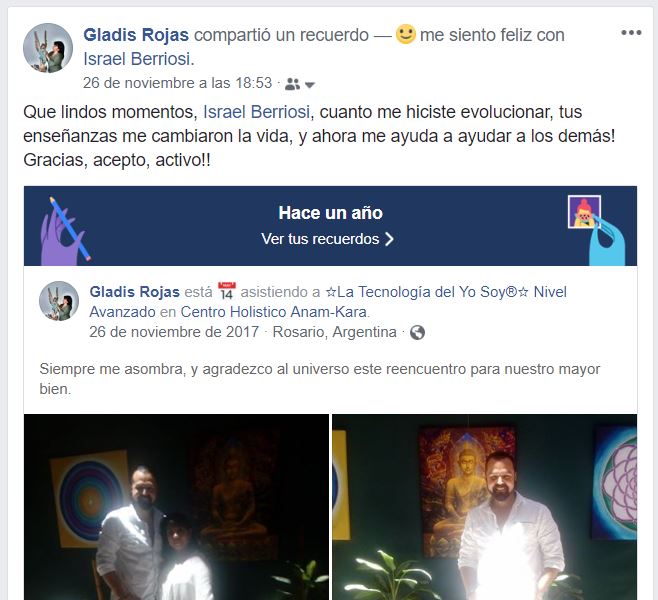Click the happy feeling emoji icon

(406, 34)
